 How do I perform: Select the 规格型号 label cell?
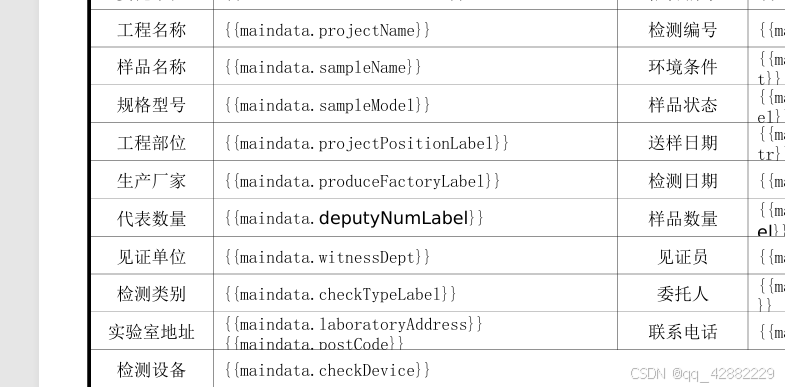152,104
